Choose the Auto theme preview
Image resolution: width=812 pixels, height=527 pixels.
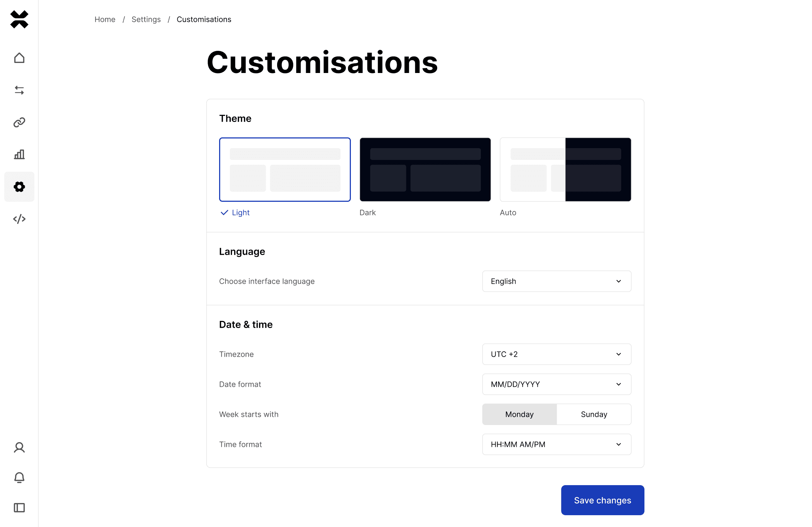[x=565, y=170]
